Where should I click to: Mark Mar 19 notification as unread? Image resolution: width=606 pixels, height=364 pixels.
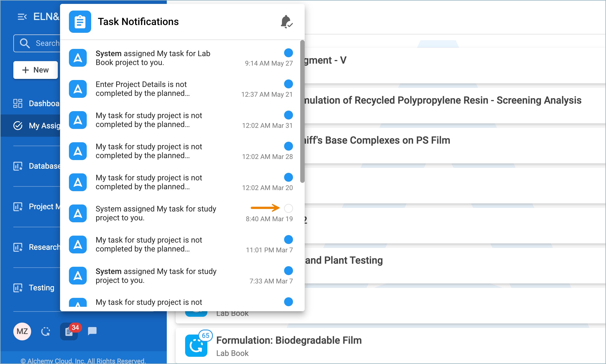289,208
